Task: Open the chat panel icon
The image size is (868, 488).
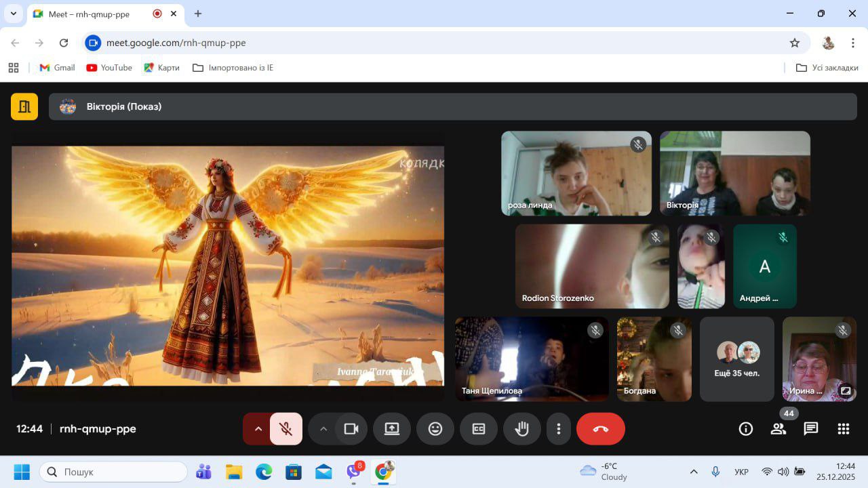Action: 810,429
